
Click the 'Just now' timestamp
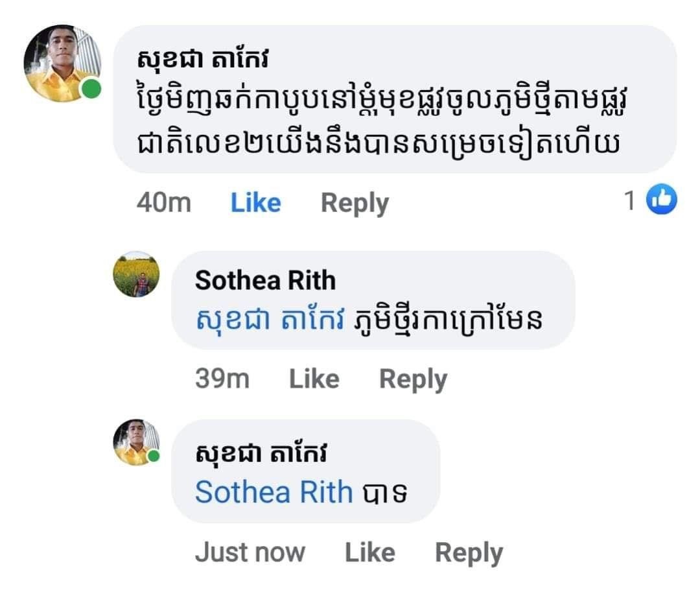pos(250,552)
